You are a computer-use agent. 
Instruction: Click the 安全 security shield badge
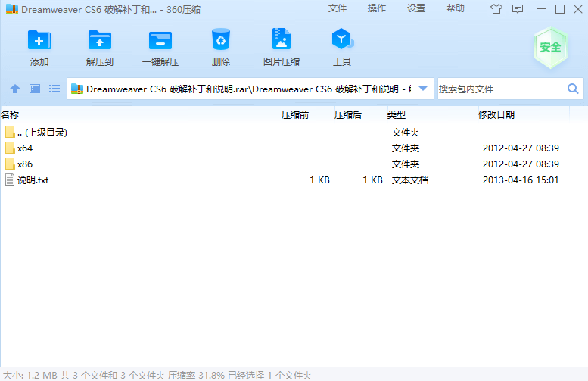550,47
